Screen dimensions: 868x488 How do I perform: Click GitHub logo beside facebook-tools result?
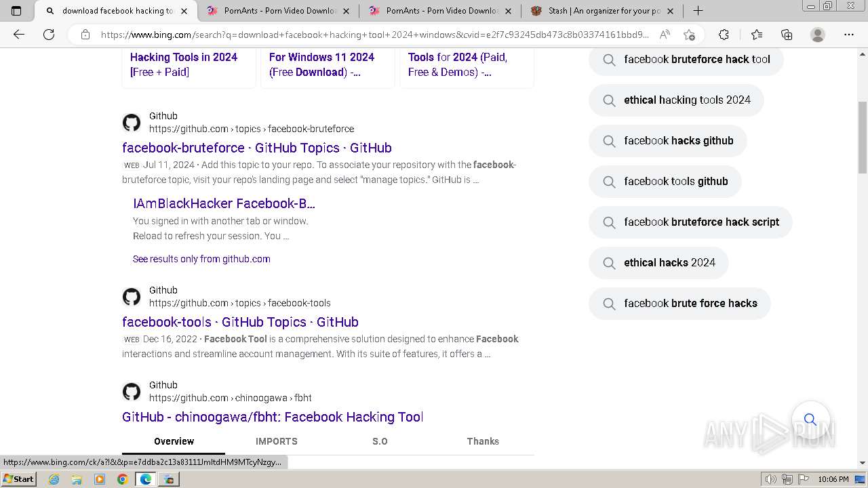click(132, 297)
